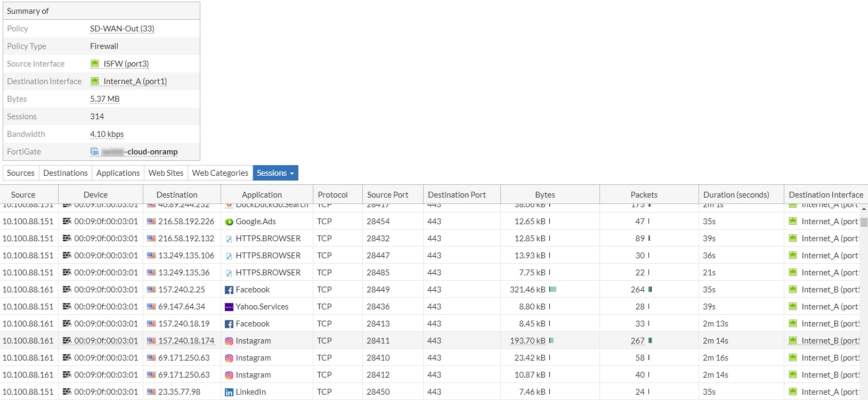Click the 193.70 kB bytes value
This screenshot has width=868, height=400.
pos(528,341)
